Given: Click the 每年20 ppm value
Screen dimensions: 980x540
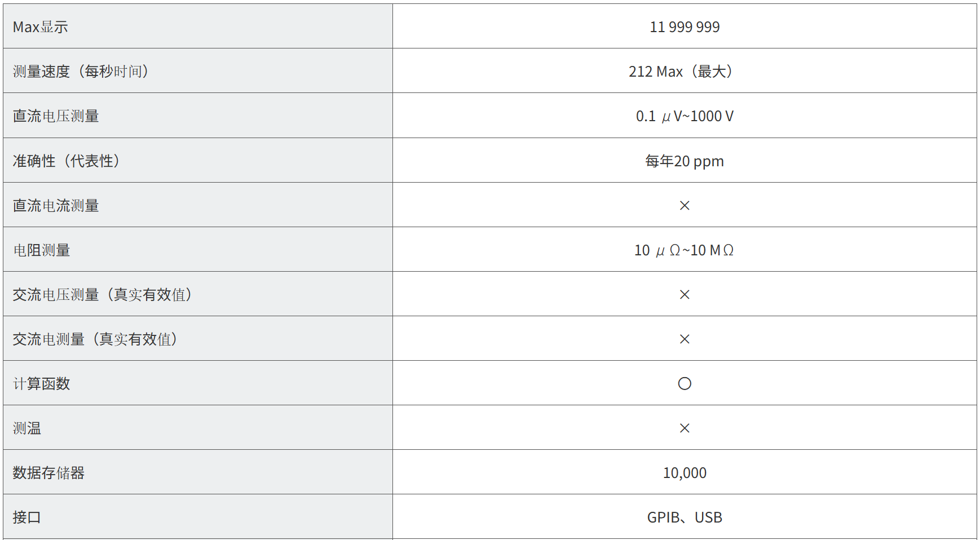Looking at the screenshot, I should [x=685, y=161].
